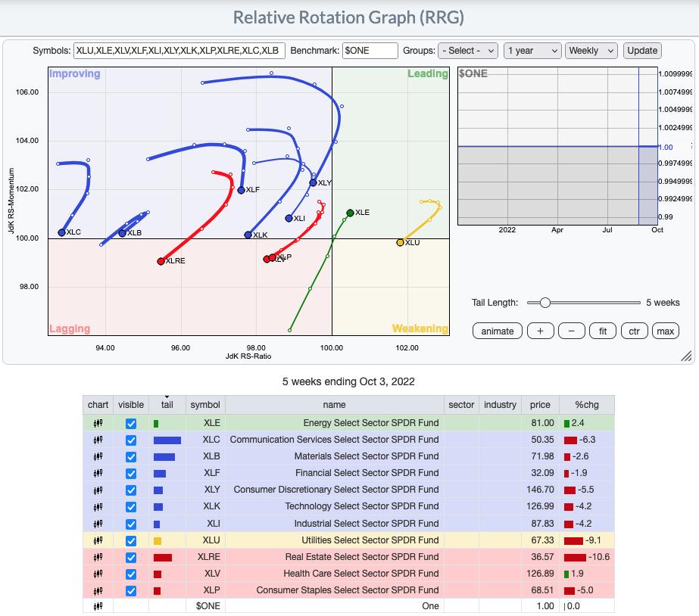
Task: Open the XLU row chart icon
Action: pos(98,540)
